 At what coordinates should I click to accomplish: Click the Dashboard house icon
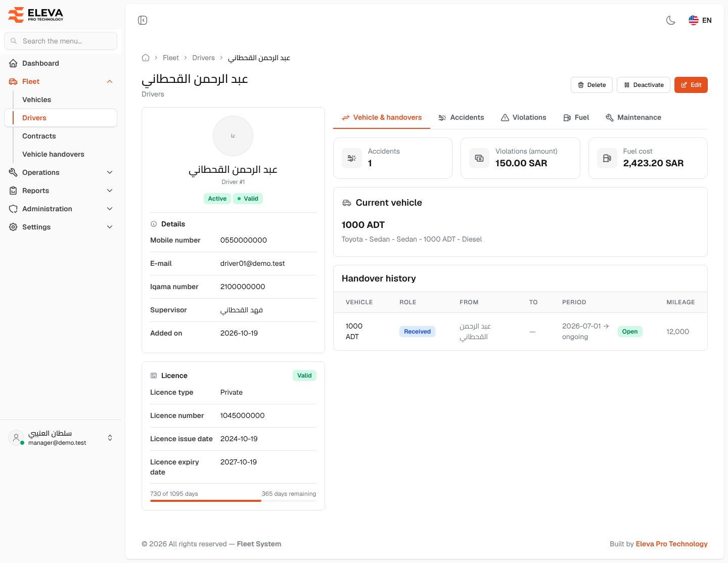click(13, 63)
